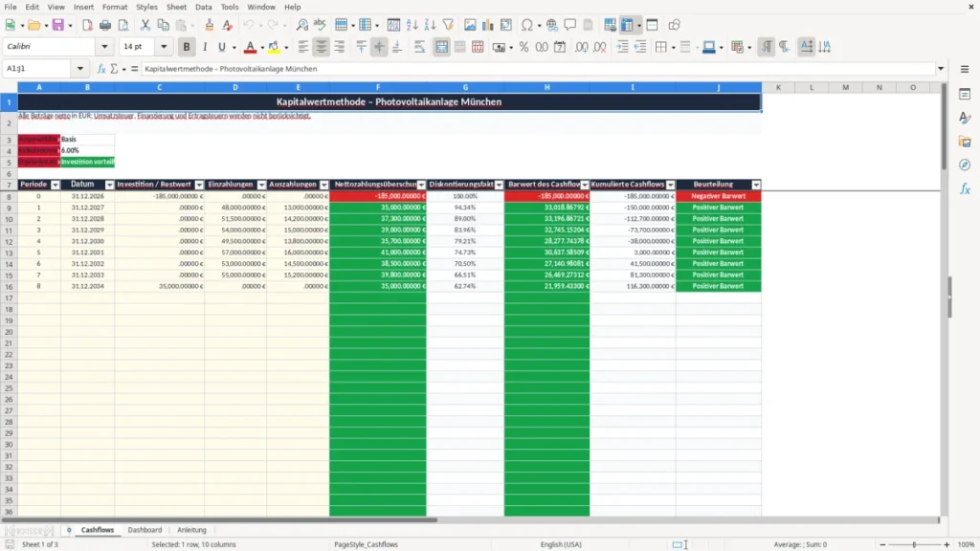Click Increase Indent icon
Viewport: 980px width, 551px height.
pyautogui.click(x=622, y=47)
